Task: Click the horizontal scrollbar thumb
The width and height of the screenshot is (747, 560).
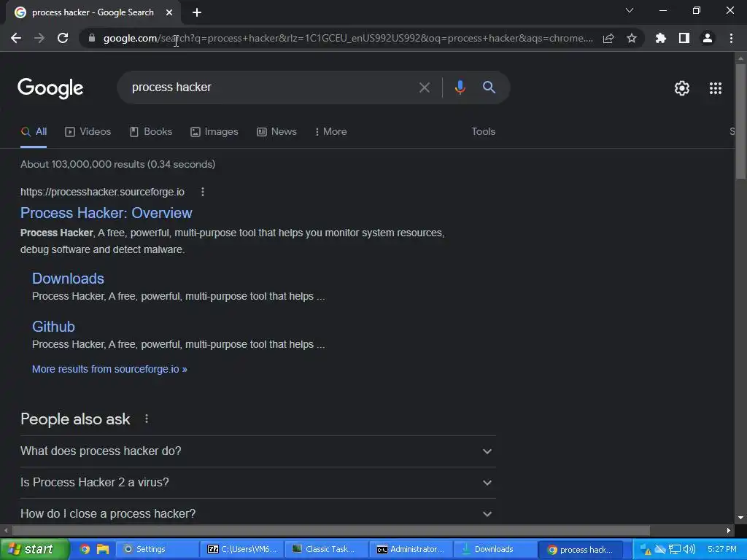Action: tap(330, 531)
